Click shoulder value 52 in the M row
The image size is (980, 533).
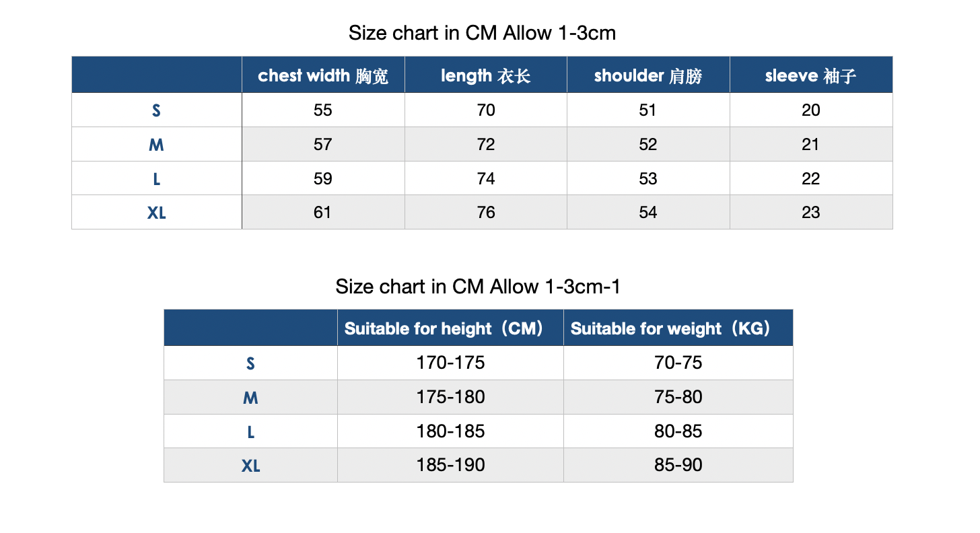[648, 145]
